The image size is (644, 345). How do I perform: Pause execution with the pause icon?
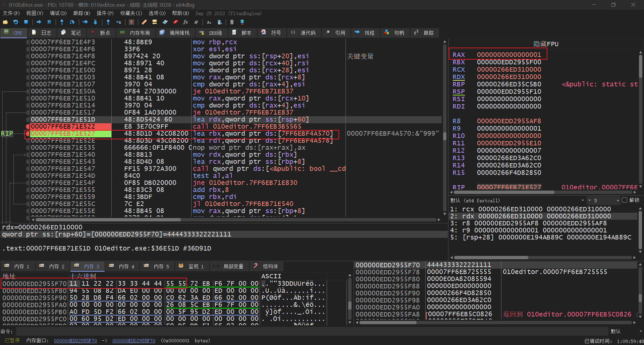[49, 22]
